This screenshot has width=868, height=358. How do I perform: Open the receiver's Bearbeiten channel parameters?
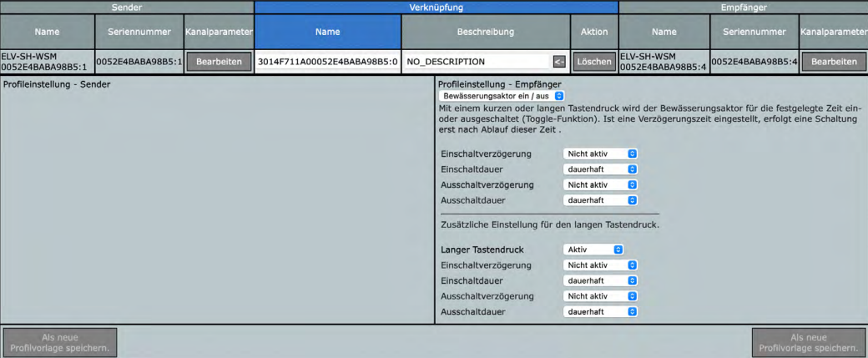(x=833, y=62)
